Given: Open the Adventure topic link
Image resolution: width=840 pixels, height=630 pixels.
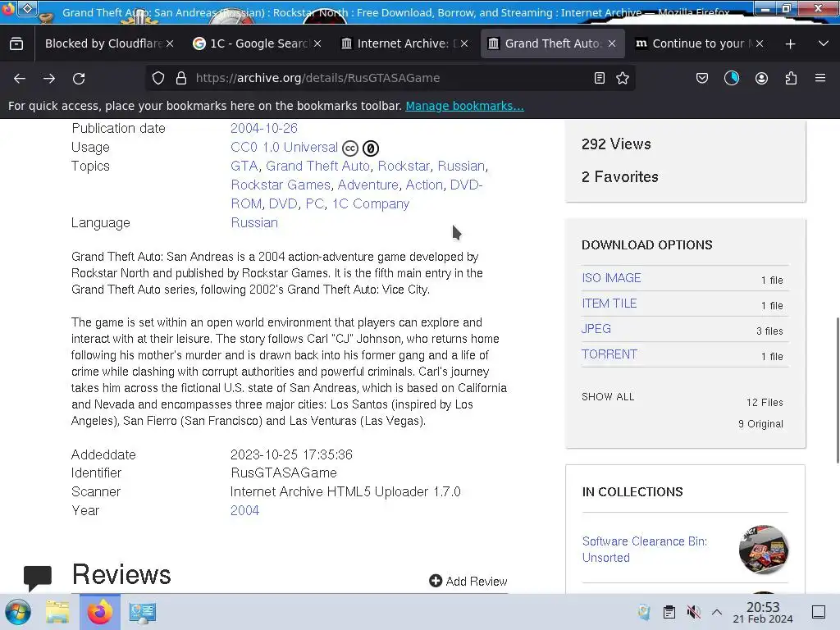Looking at the screenshot, I should [368, 185].
